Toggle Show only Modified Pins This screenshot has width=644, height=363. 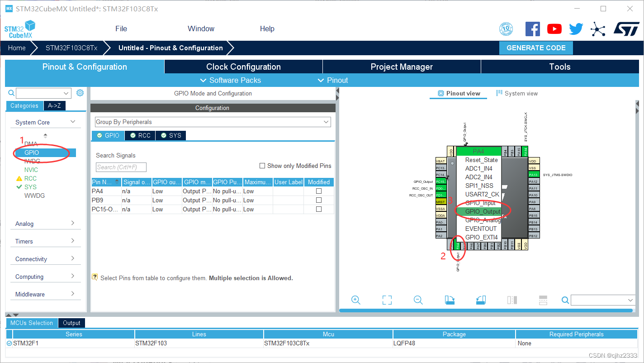[262, 166]
